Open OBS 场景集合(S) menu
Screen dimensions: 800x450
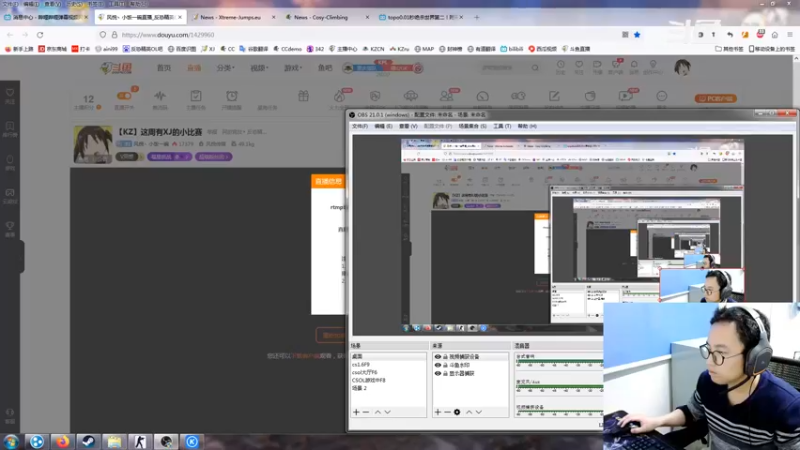click(x=470, y=126)
